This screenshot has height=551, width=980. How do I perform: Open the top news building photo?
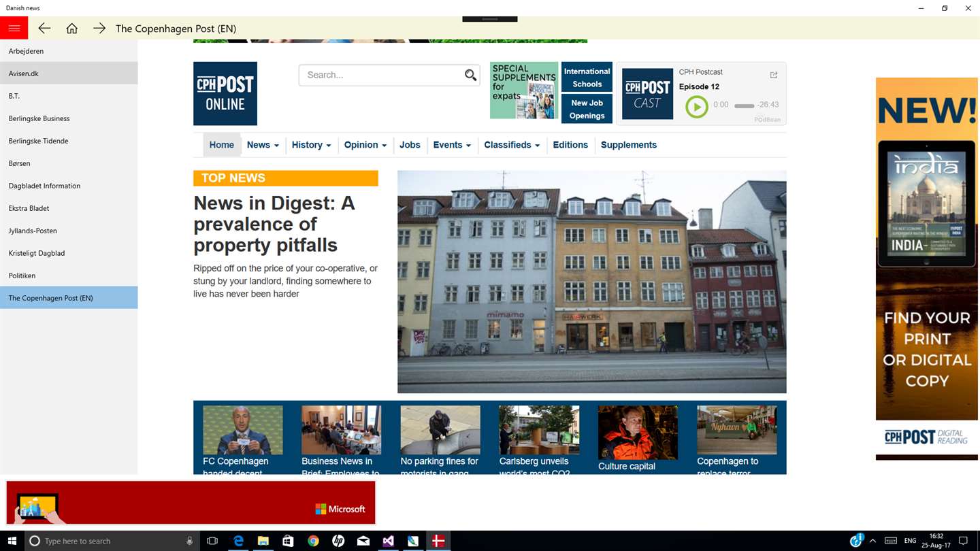[591, 282]
